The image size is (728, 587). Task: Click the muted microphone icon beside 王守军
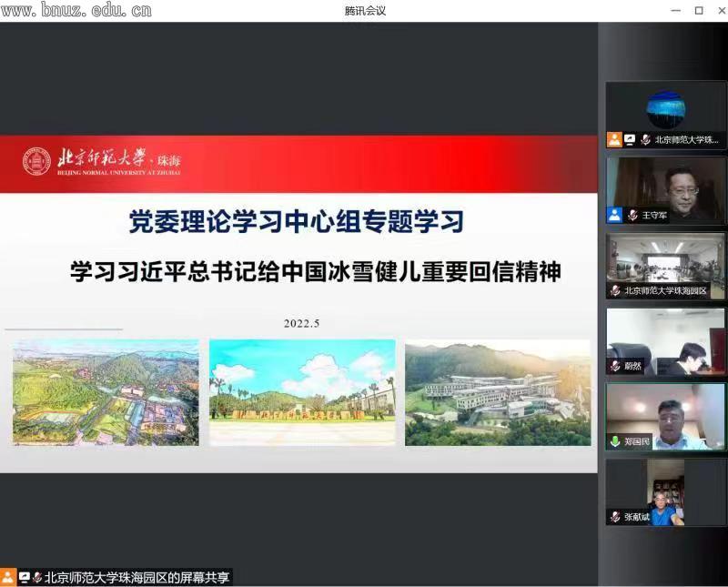pos(632,216)
